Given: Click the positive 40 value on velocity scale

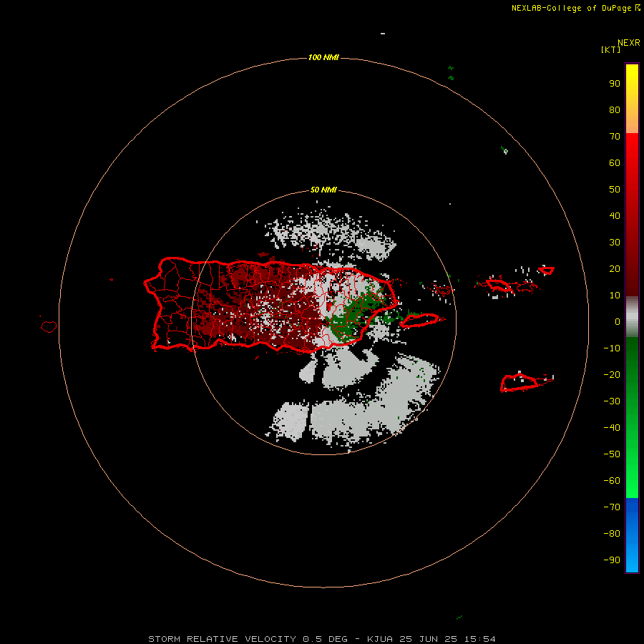Looking at the screenshot, I should point(615,216).
